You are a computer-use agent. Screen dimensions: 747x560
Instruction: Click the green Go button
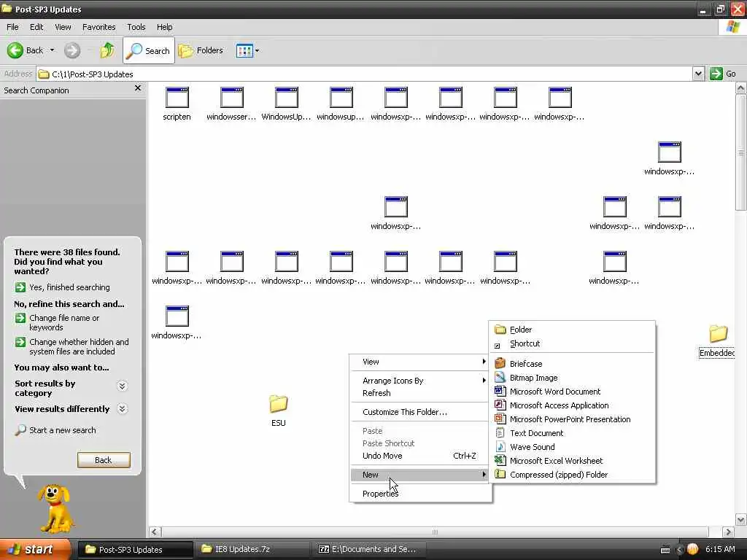[723, 74]
